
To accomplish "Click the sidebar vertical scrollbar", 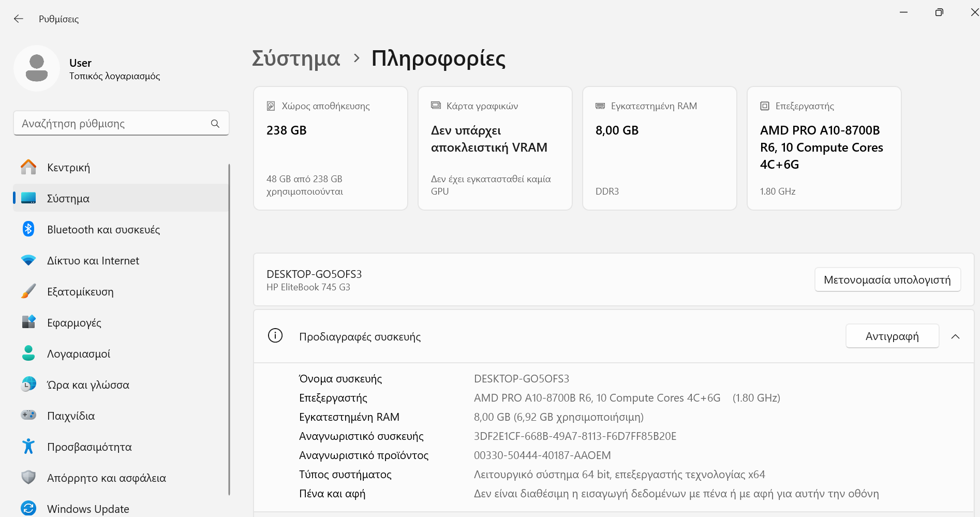I will pyautogui.click(x=229, y=330).
